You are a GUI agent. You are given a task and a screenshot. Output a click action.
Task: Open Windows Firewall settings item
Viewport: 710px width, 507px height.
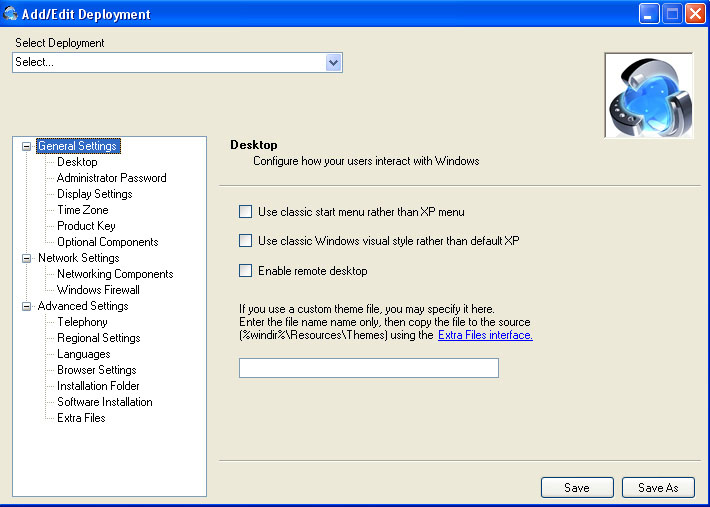98,290
